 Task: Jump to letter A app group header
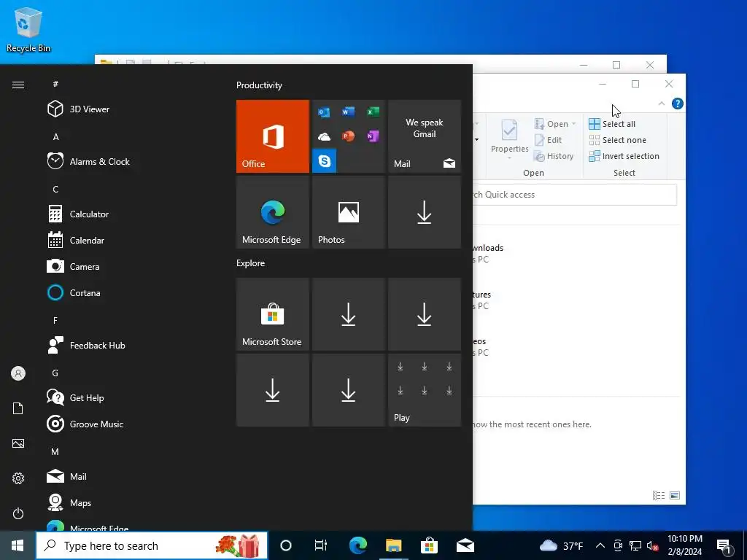[55, 137]
